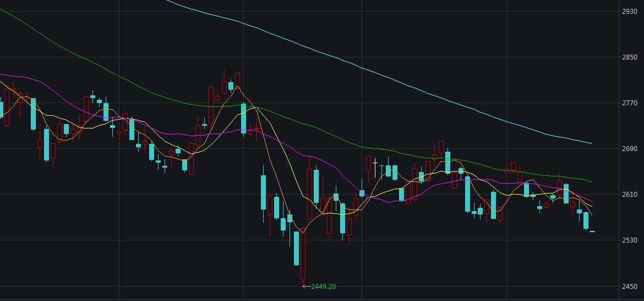Click the orange line's sharp peak near the chart high

pos(237,87)
